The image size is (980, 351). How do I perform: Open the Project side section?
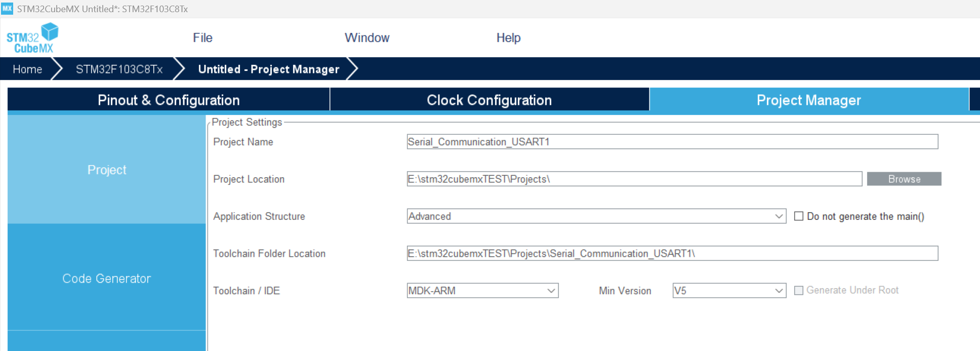(107, 170)
